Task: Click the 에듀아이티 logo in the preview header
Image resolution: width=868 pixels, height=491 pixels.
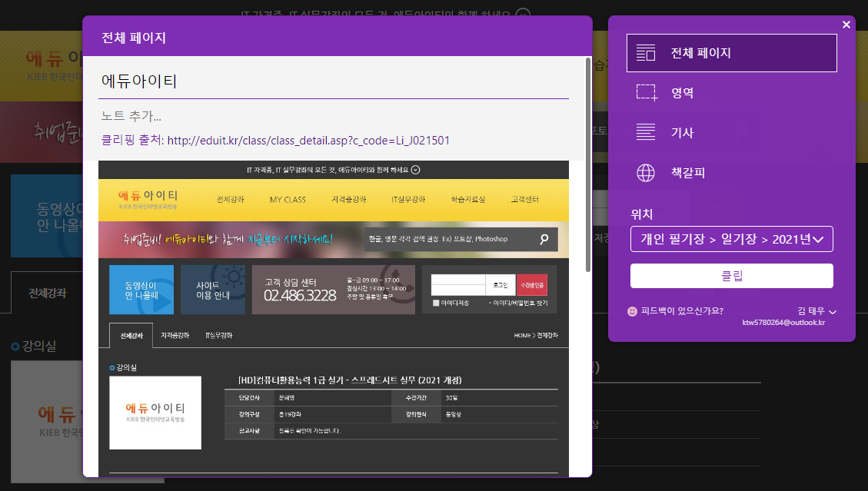Action: (x=148, y=199)
